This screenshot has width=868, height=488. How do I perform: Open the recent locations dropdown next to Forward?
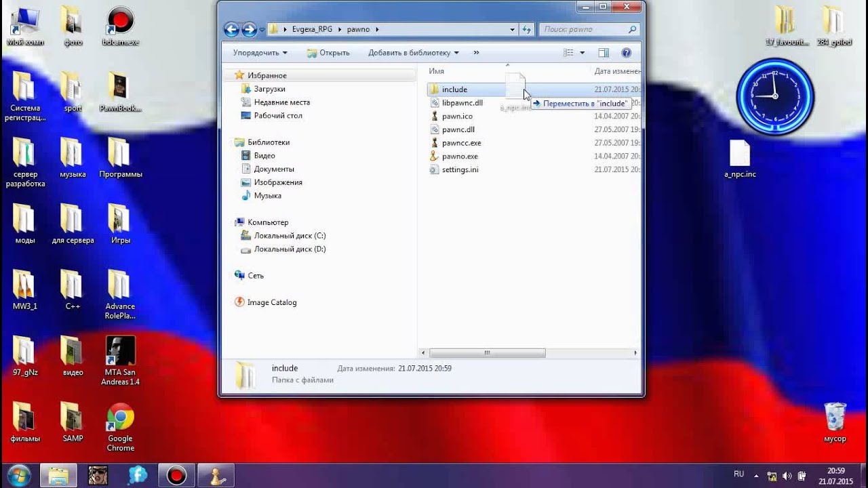pyautogui.click(x=262, y=30)
